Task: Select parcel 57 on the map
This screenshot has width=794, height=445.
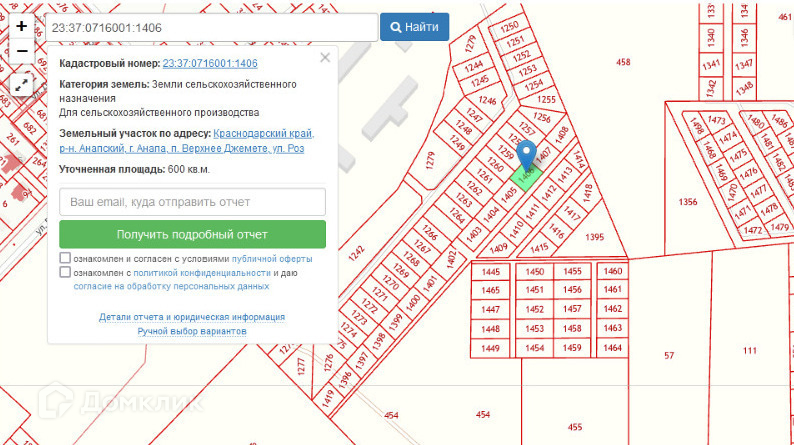Action: tap(669, 355)
